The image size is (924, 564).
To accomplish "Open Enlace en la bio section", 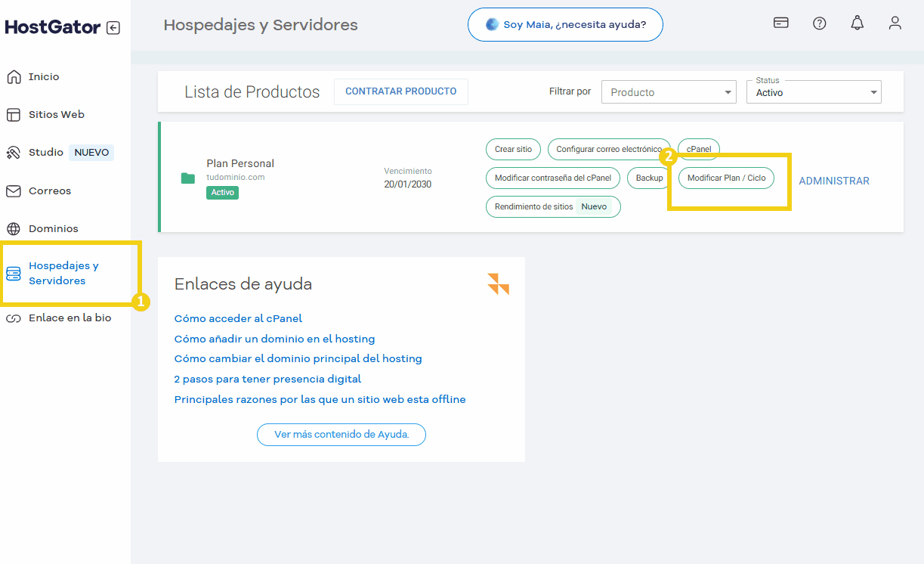I will 70,318.
